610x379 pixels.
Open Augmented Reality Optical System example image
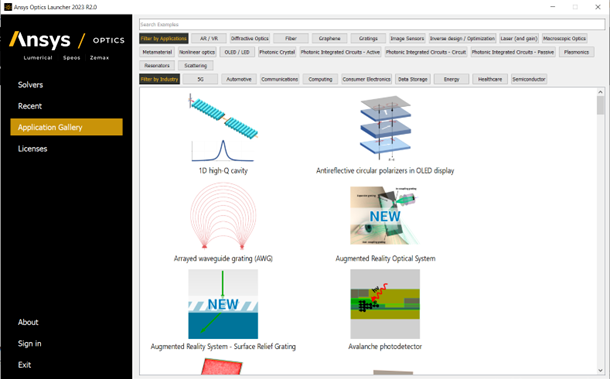coord(385,216)
